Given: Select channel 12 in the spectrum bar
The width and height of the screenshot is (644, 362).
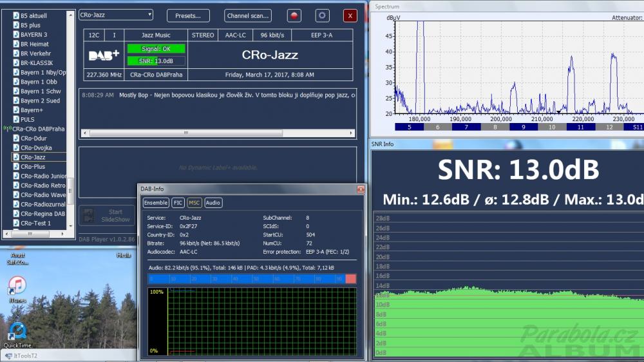Looking at the screenshot, I should 609,127.
